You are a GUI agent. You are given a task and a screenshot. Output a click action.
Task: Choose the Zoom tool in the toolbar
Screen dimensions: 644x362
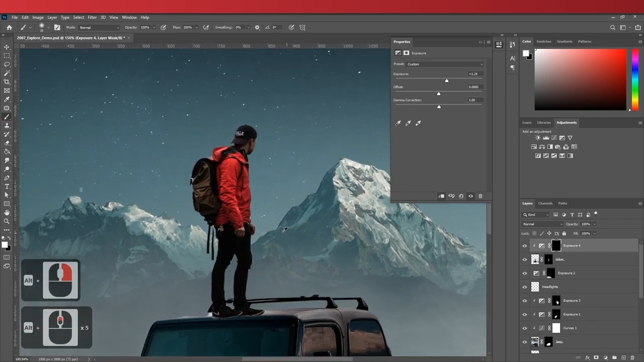pyautogui.click(x=7, y=221)
